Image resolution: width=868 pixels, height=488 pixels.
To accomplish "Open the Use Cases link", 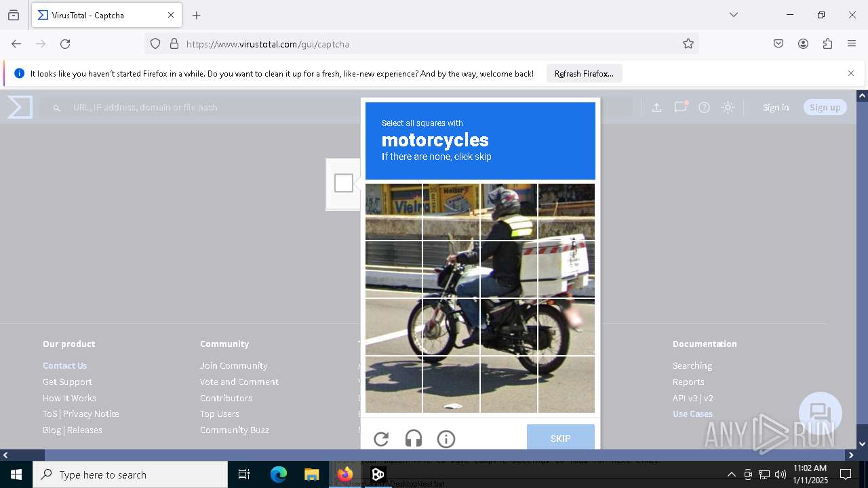I will point(693,413).
